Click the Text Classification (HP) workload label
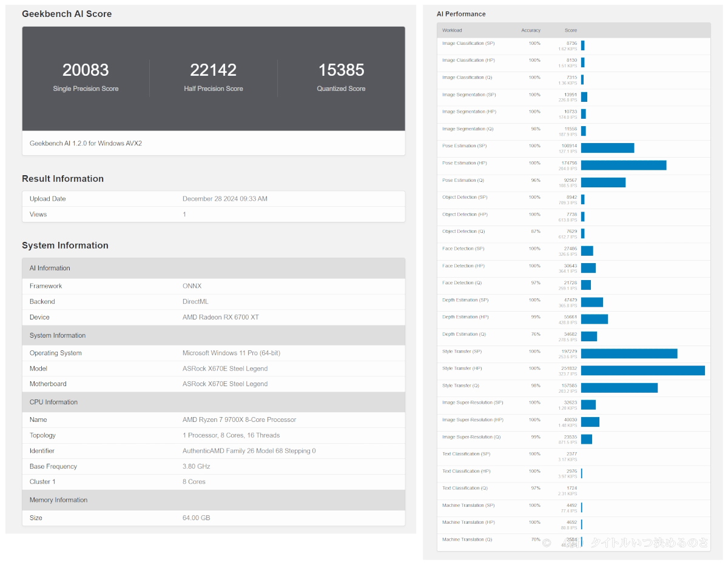Screen dimensions: 728x565 [x=466, y=471]
